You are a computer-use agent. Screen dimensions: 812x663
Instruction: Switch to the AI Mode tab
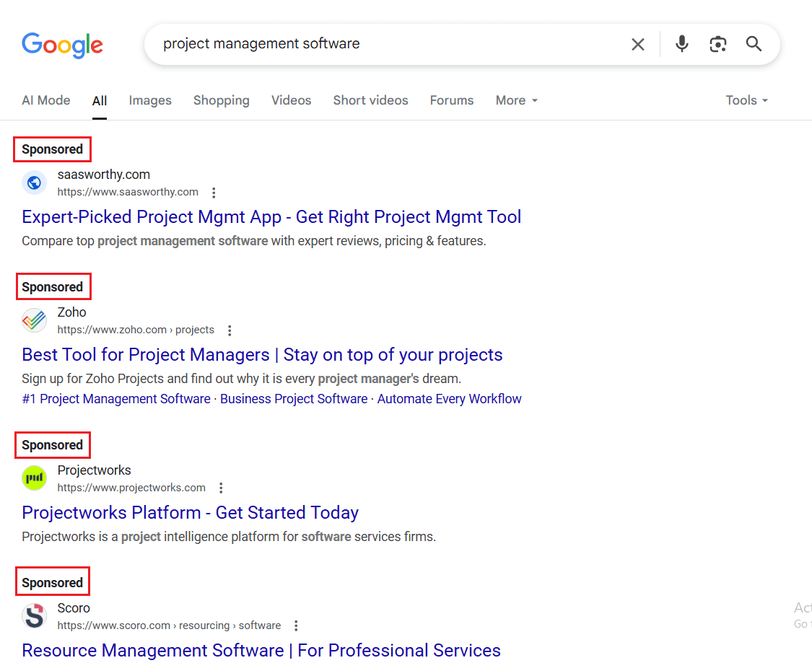coord(46,100)
